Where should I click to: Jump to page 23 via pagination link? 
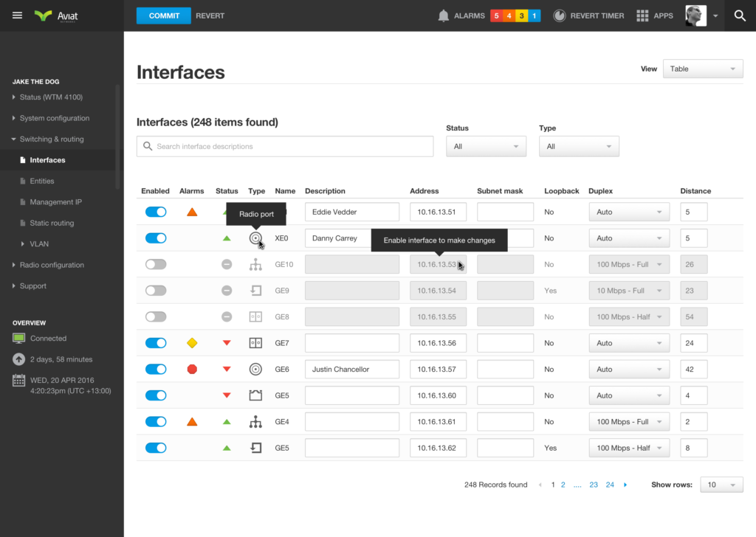pyautogui.click(x=594, y=485)
